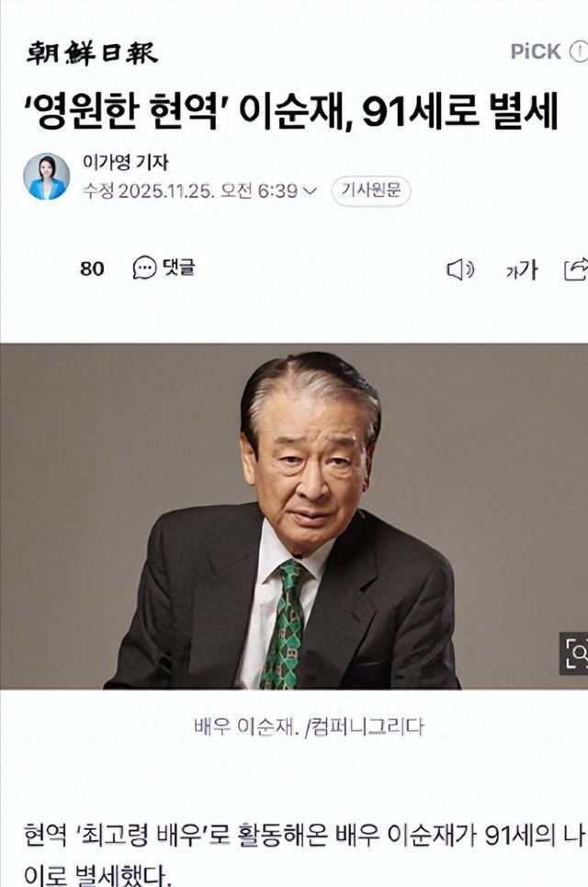The height and width of the screenshot is (887, 588).
Task: Open the Chosun Ilbo logo at top
Action: click(x=92, y=53)
